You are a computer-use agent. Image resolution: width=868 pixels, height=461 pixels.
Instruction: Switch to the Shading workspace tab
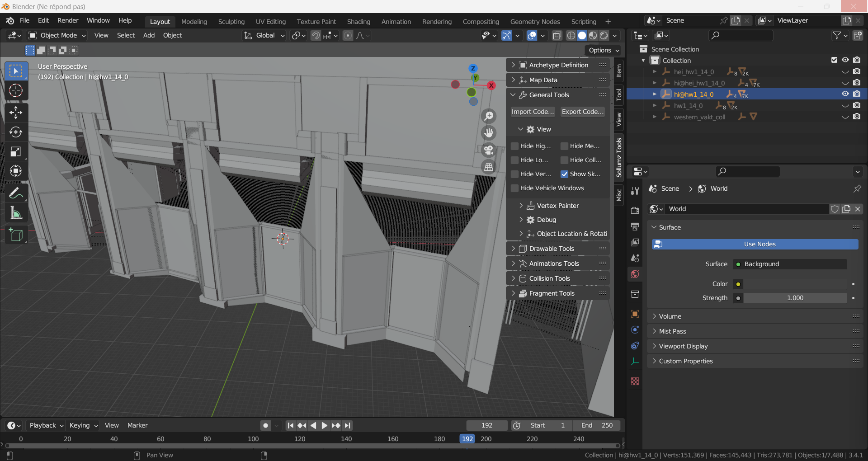[x=359, y=22]
